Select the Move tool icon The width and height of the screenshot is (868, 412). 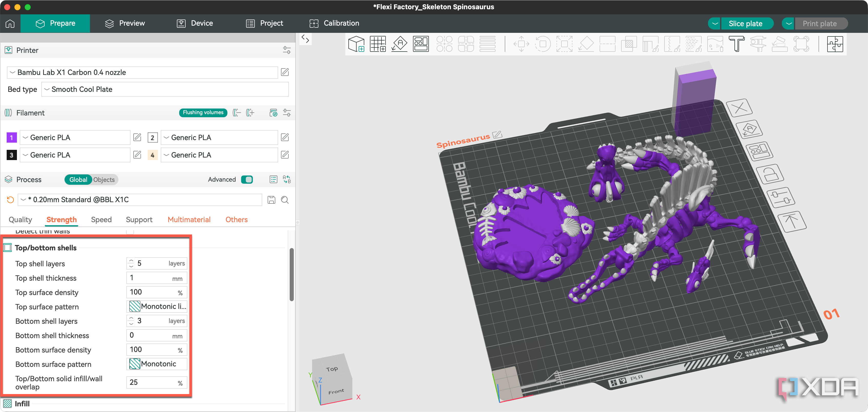pyautogui.click(x=521, y=44)
